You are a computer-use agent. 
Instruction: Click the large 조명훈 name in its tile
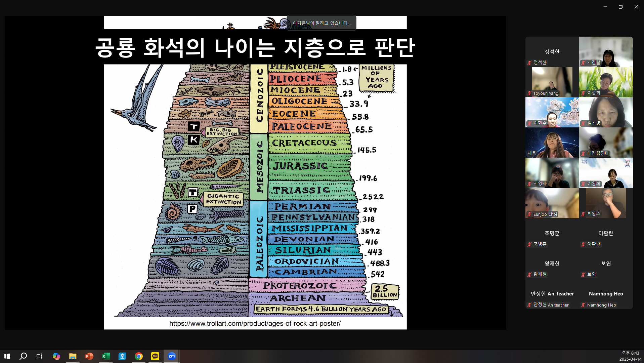tap(552, 233)
